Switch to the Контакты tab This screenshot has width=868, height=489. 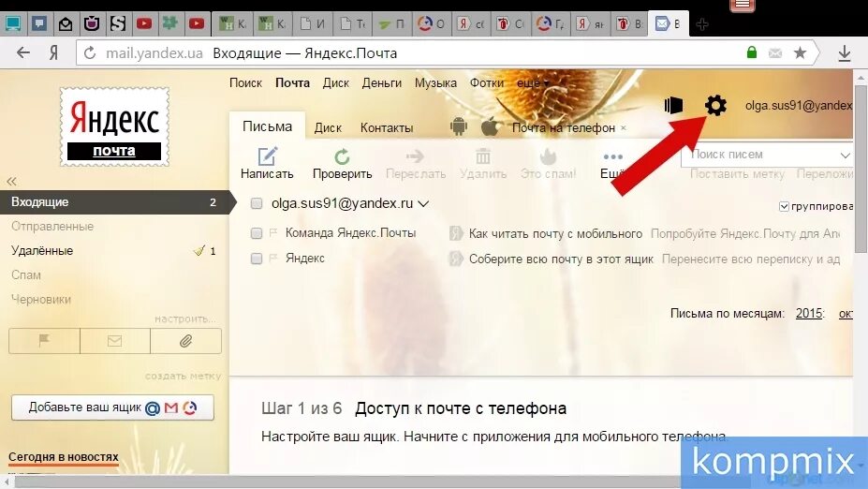click(387, 127)
